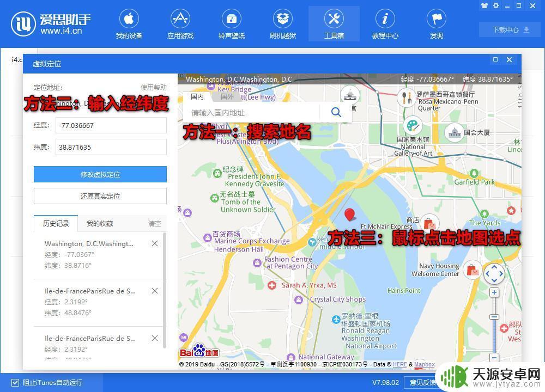Switch to 国外 overseas map tab
Viewport: 545px width, 392px height.
coord(227,97)
